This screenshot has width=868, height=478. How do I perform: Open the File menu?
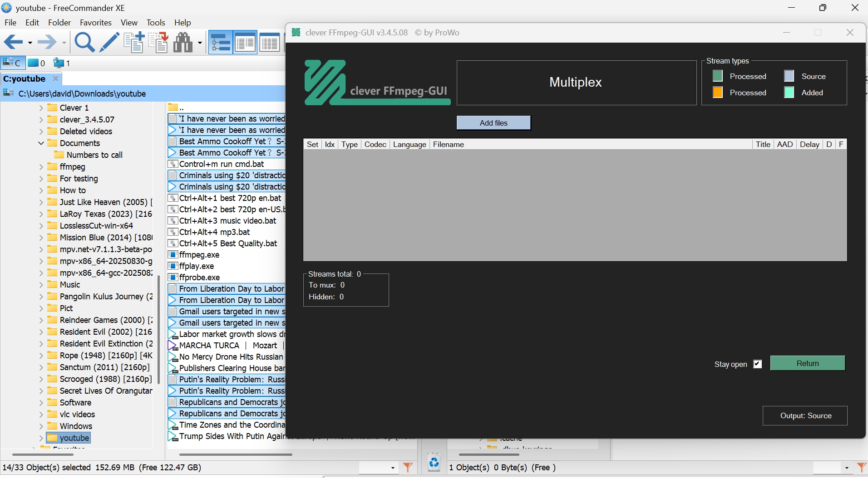click(10, 22)
